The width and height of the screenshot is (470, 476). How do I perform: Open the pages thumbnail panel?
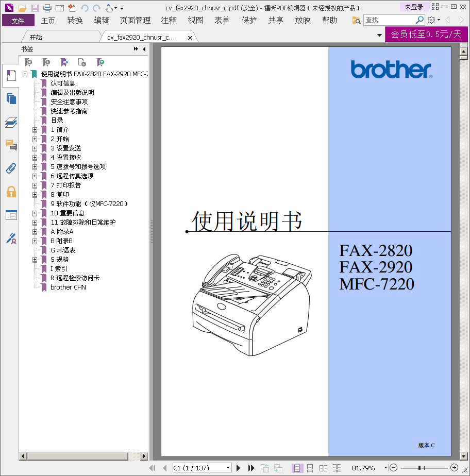tap(11, 99)
